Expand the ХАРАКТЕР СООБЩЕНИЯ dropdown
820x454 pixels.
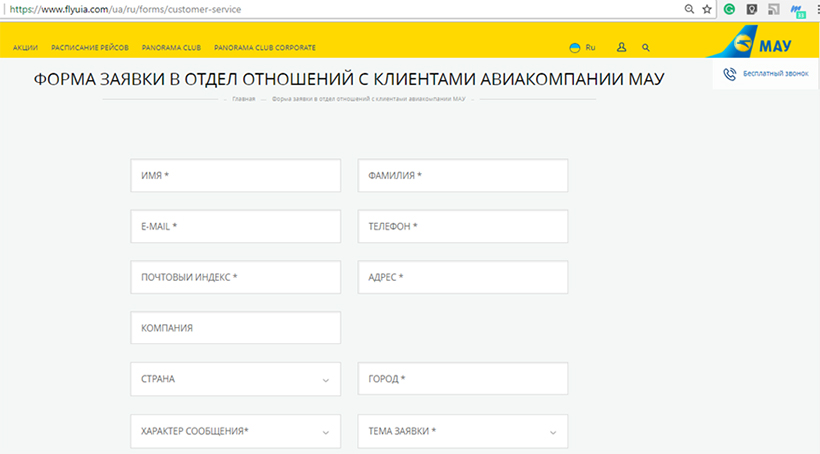tap(235, 431)
